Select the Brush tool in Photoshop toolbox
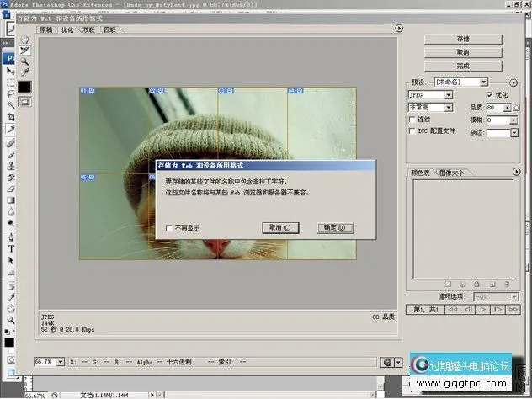 pyautogui.click(x=10, y=155)
